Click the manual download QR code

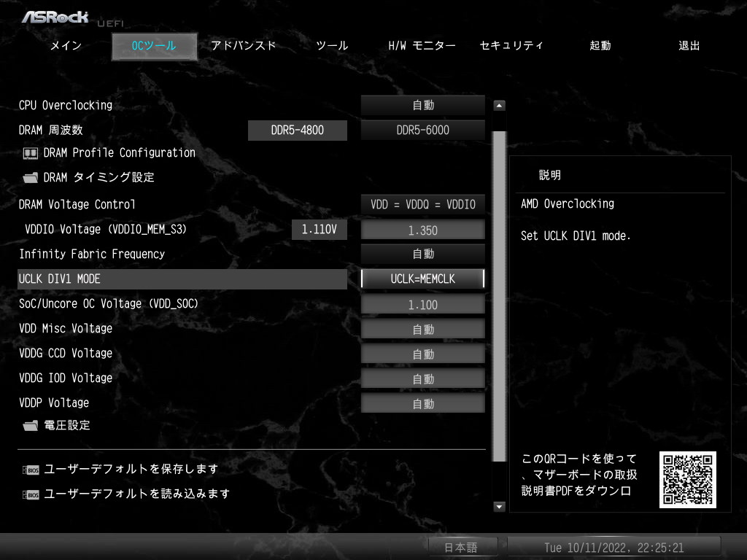(x=687, y=480)
